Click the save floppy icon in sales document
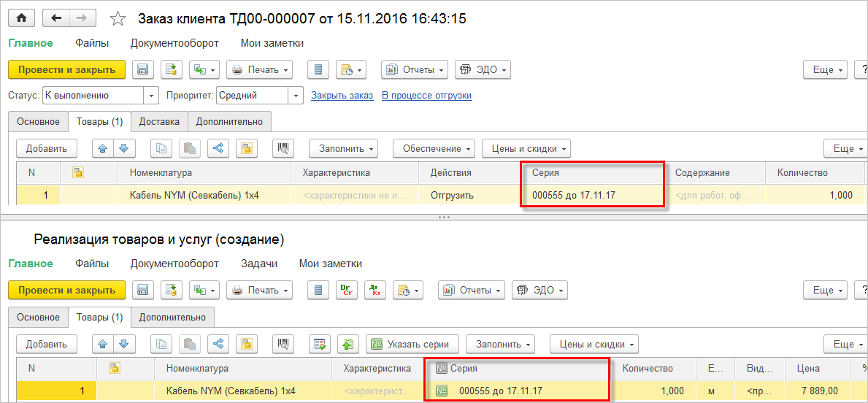Screen dimensions: 868x403 pyautogui.click(x=143, y=290)
